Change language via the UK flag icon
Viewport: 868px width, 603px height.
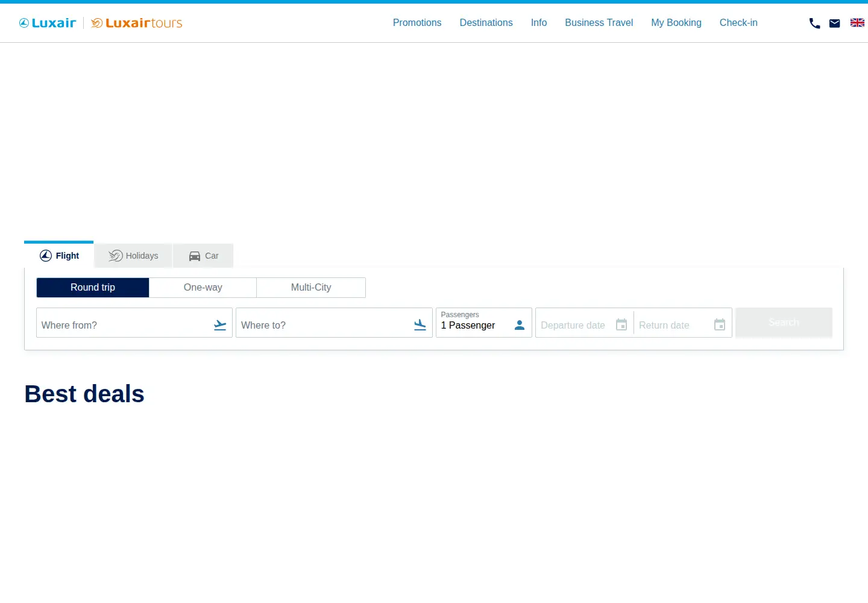coord(857,23)
